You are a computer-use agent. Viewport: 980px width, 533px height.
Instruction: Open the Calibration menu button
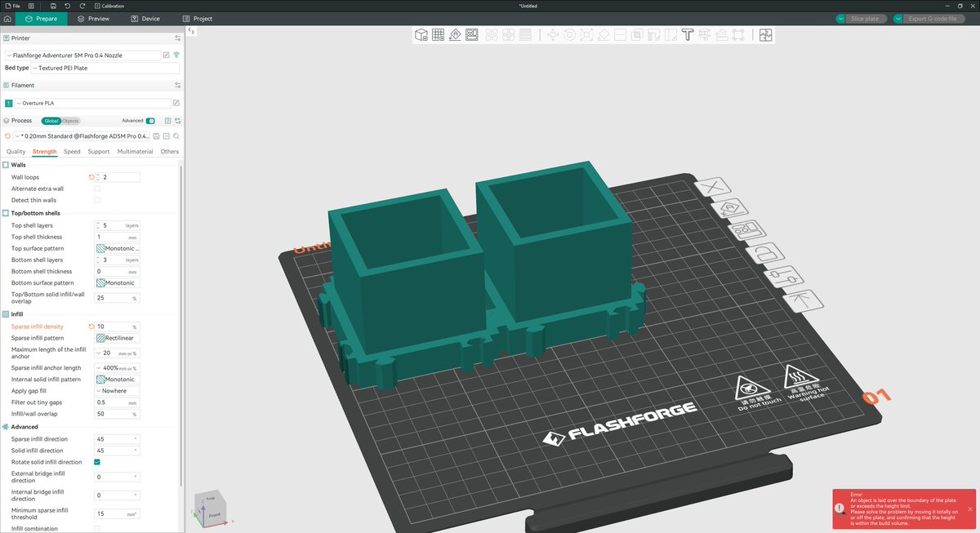(x=109, y=6)
